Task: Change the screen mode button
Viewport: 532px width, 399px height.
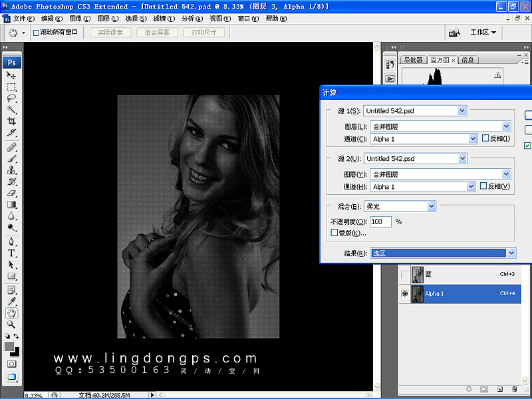Action: pyautogui.click(x=11, y=376)
